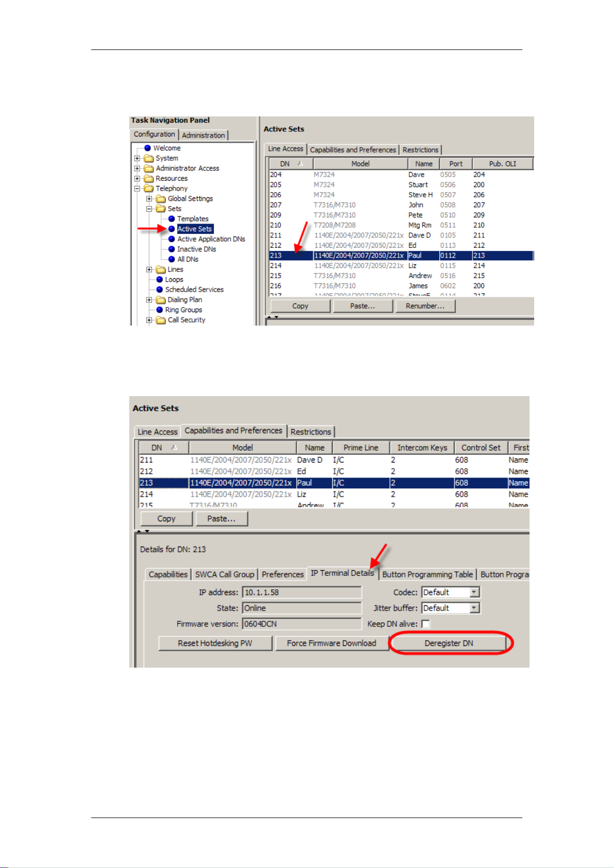Click the Global Settings folder icon
Screen dimensions: 614x868
[x=161, y=199]
